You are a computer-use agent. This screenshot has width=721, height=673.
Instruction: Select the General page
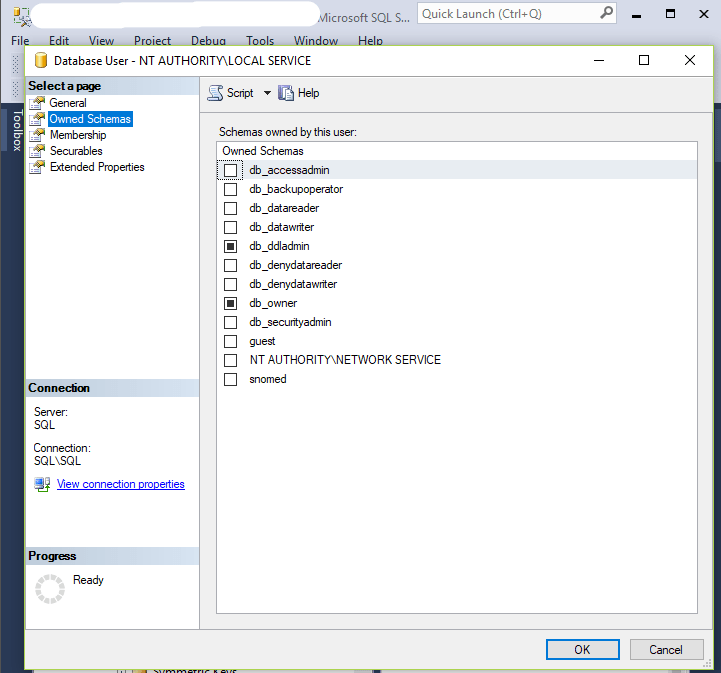click(x=68, y=103)
